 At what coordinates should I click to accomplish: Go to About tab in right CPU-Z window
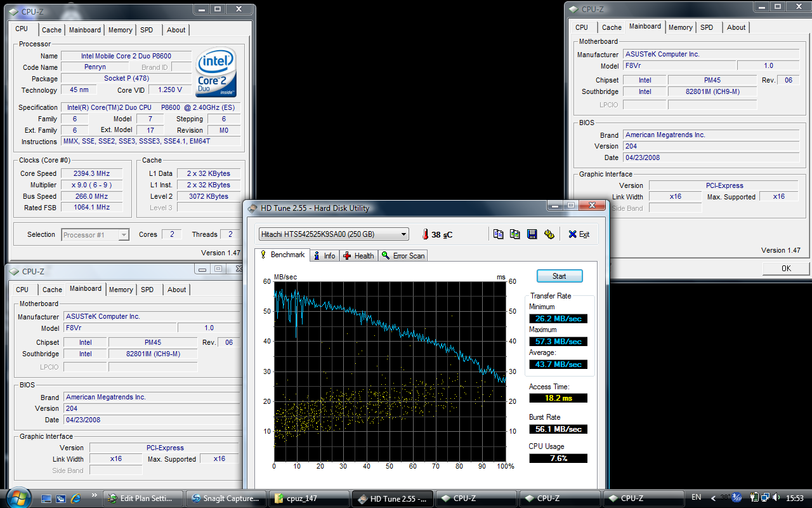(737, 27)
